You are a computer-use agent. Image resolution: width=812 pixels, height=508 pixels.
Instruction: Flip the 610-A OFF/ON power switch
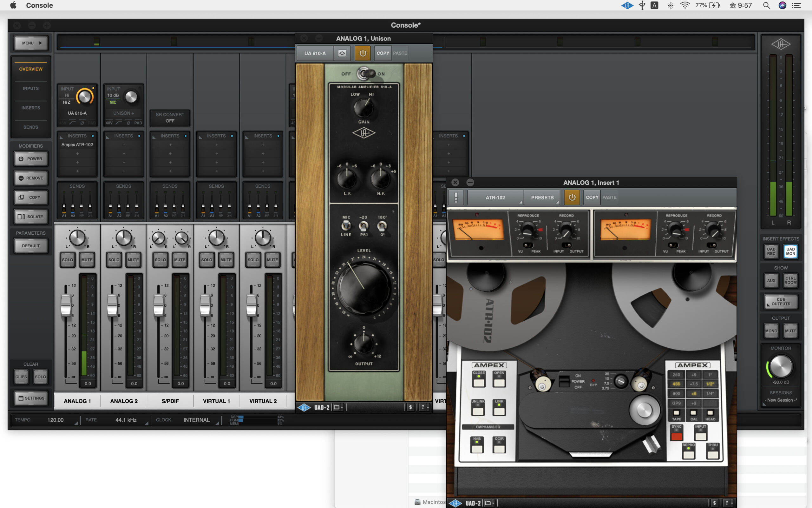tap(366, 74)
